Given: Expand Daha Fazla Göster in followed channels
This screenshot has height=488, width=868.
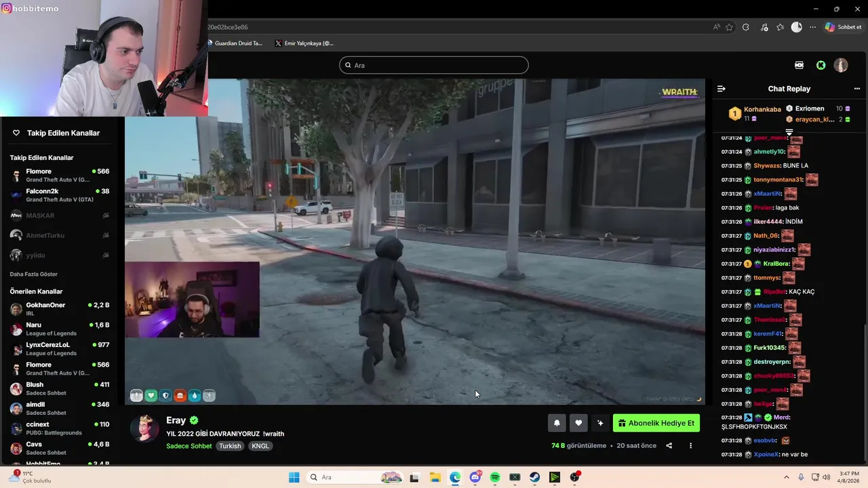Looking at the screenshot, I should (x=33, y=274).
